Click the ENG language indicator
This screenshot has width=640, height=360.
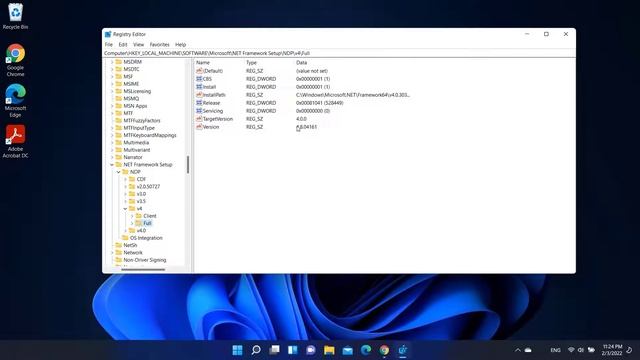pos(555,350)
